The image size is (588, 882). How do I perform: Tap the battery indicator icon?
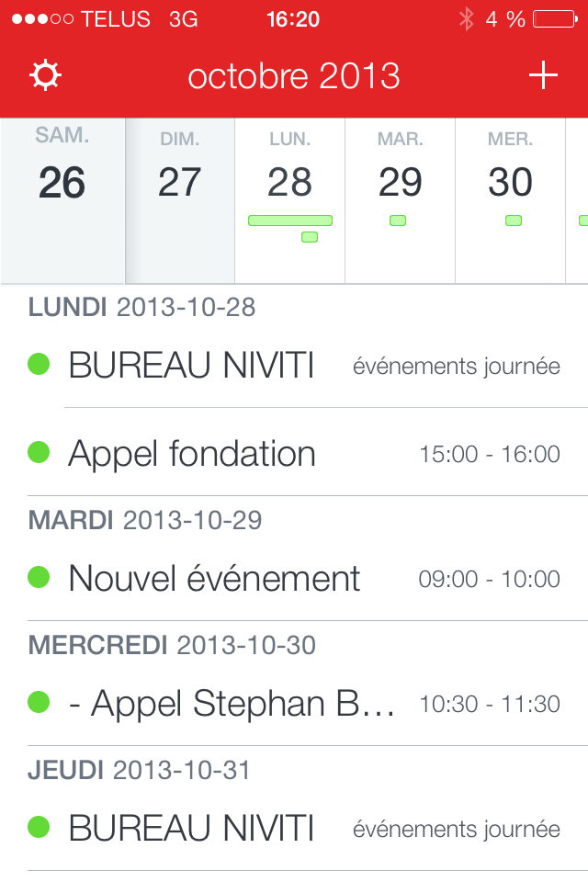click(555, 19)
